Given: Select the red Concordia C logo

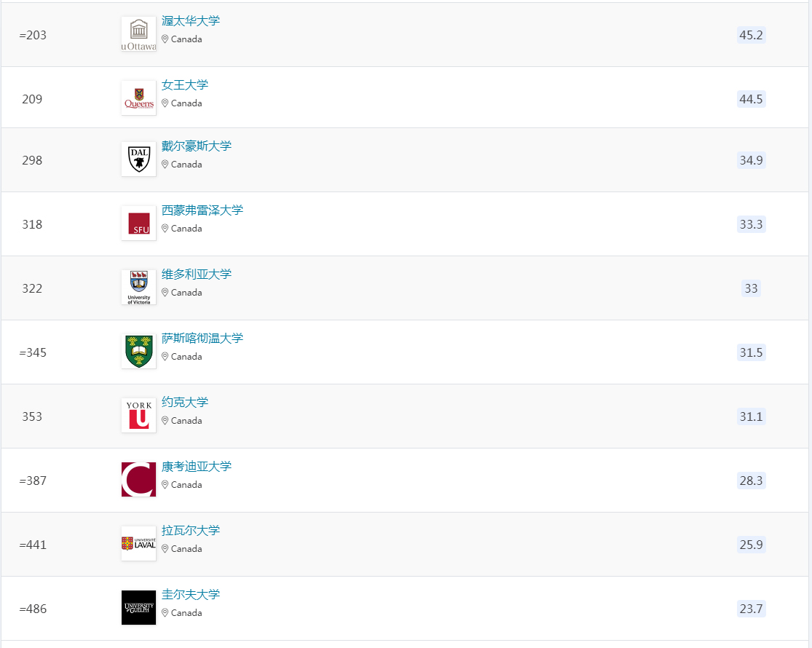Looking at the screenshot, I should (x=138, y=479).
